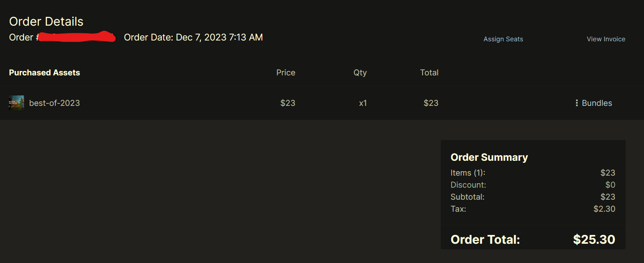Click the $2.30 tax amount
This screenshot has width=644, height=263.
pyautogui.click(x=604, y=209)
